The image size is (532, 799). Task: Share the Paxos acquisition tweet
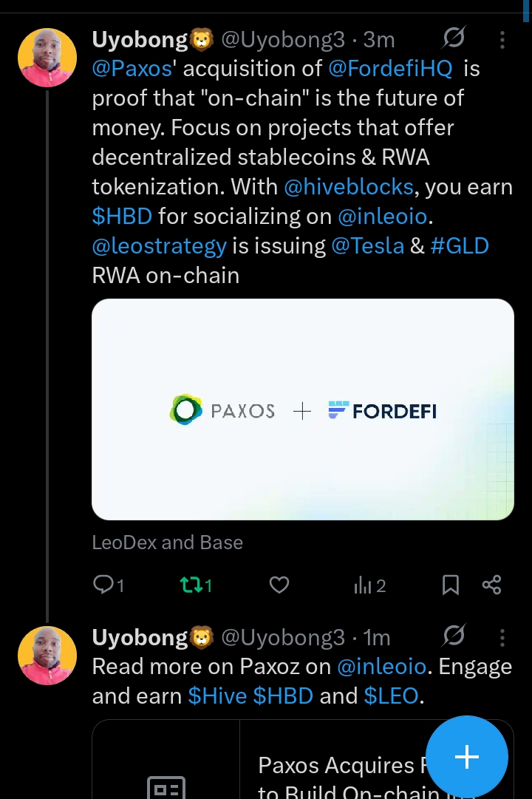pyautogui.click(x=492, y=585)
